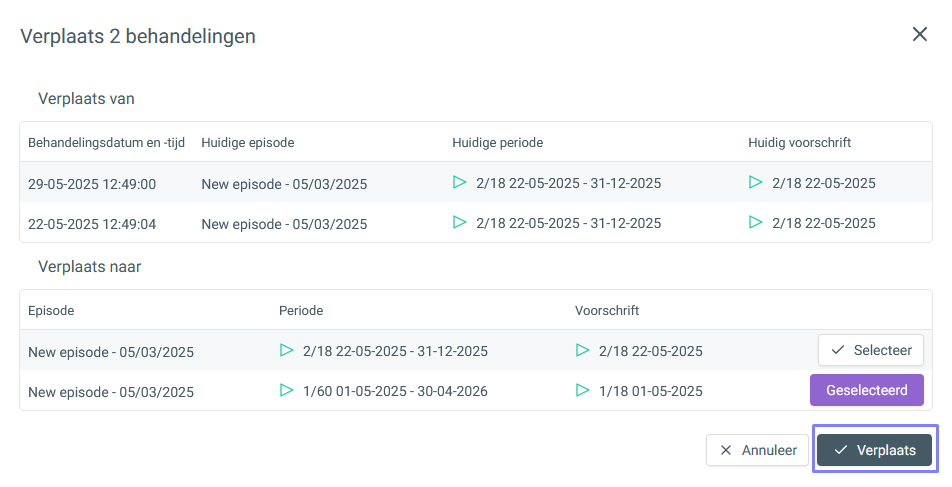Viewport: 952px width, 487px height.
Task: Cancel with the Annuleer button
Action: [x=757, y=450]
